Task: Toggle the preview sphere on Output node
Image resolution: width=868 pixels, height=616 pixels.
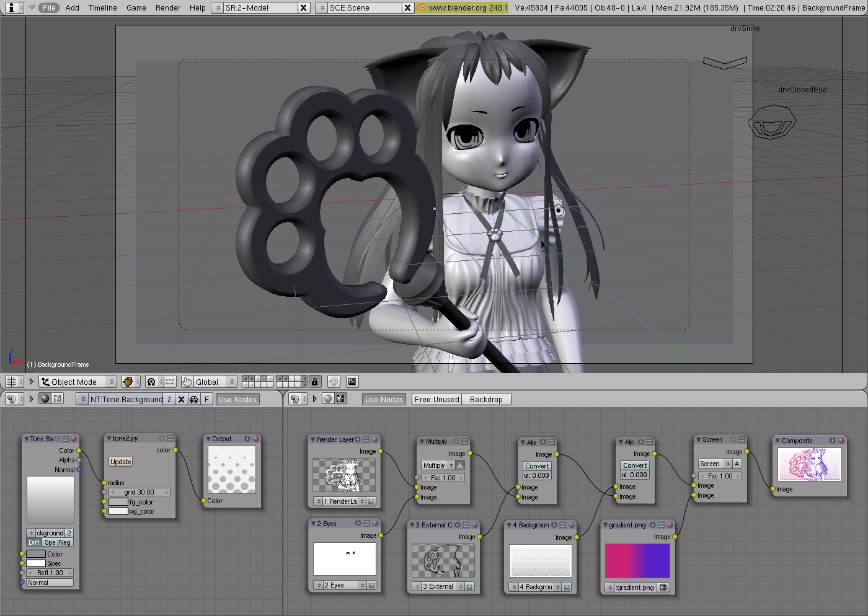Action: [255, 439]
